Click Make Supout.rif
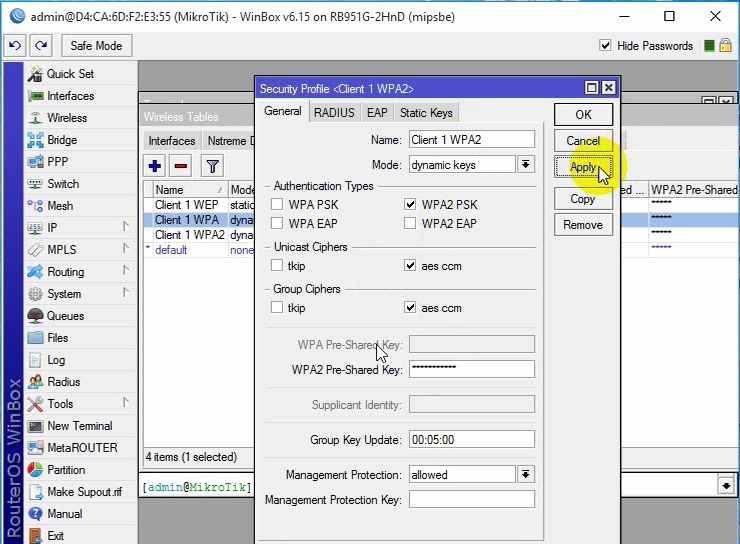740x544 pixels. [75, 492]
